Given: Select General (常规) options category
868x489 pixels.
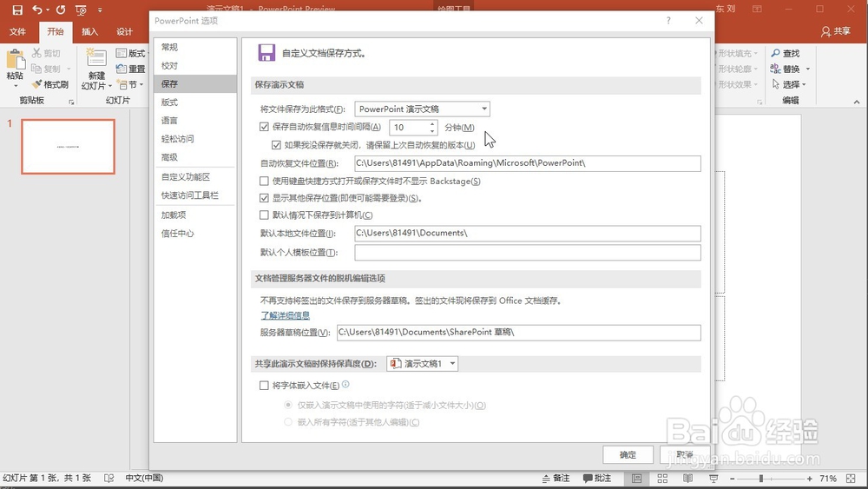Looking at the screenshot, I should tap(194, 47).
